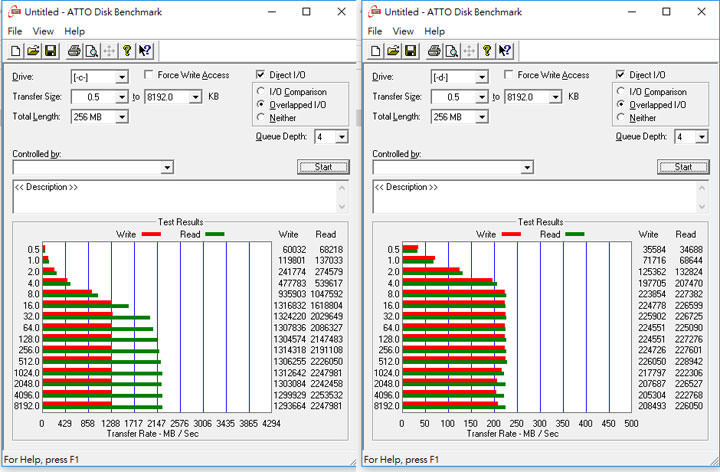Image resolution: width=720 pixels, height=472 pixels.
Task: Expand the Queue Depth dropdown in drive C window
Action: pos(342,137)
